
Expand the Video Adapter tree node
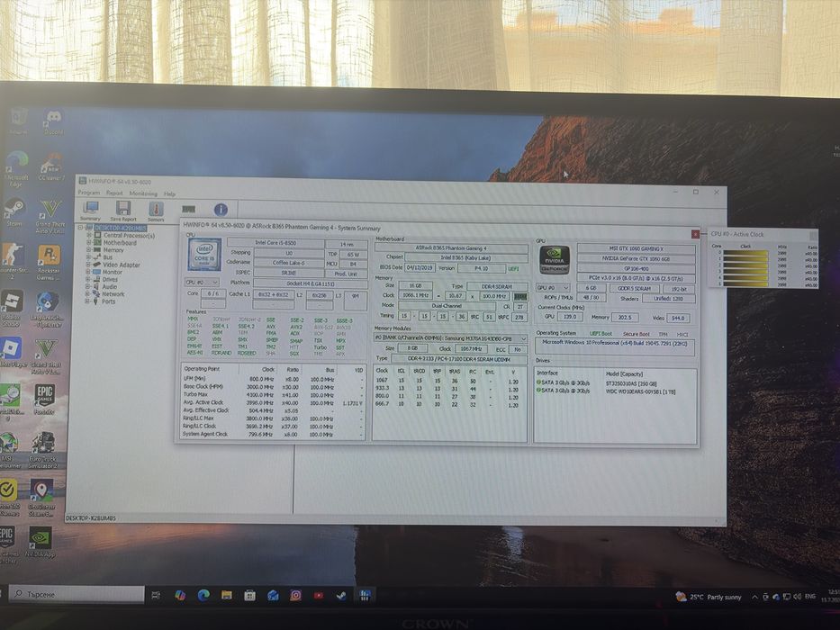89,265
